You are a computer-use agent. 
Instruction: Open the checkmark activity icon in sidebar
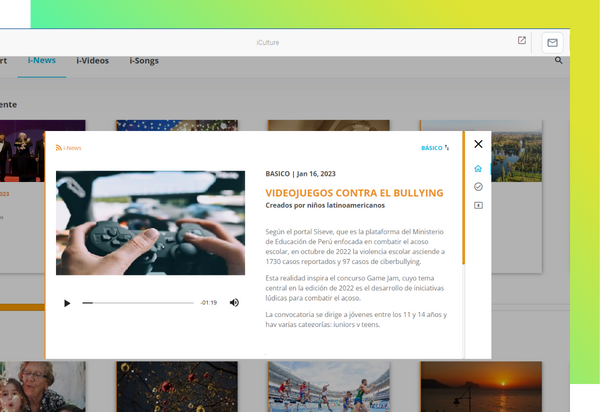[478, 187]
